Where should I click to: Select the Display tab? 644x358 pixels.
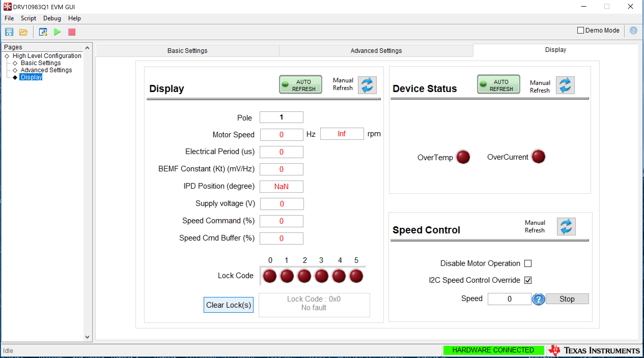pyautogui.click(x=555, y=50)
